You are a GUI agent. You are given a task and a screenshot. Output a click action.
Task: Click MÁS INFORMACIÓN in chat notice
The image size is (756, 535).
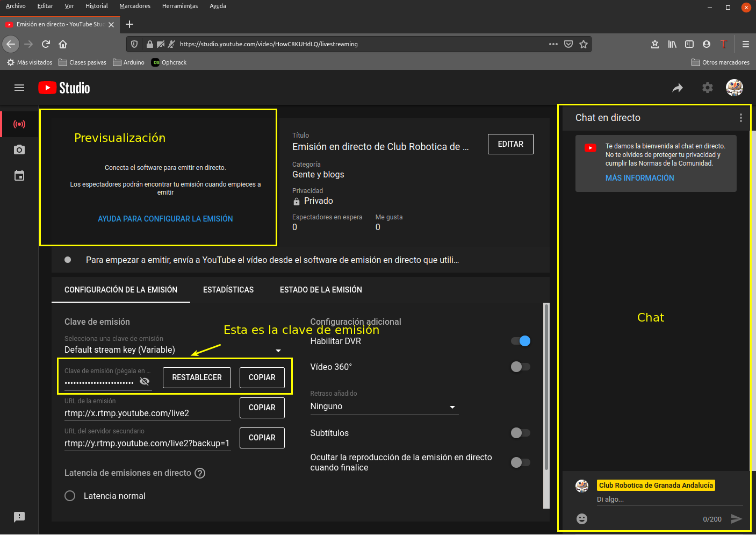click(x=639, y=178)
